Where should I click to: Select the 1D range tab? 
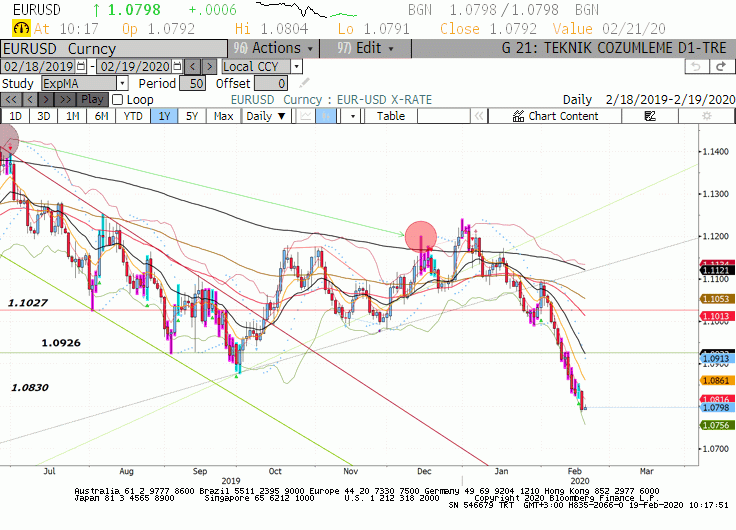[15, 116]
